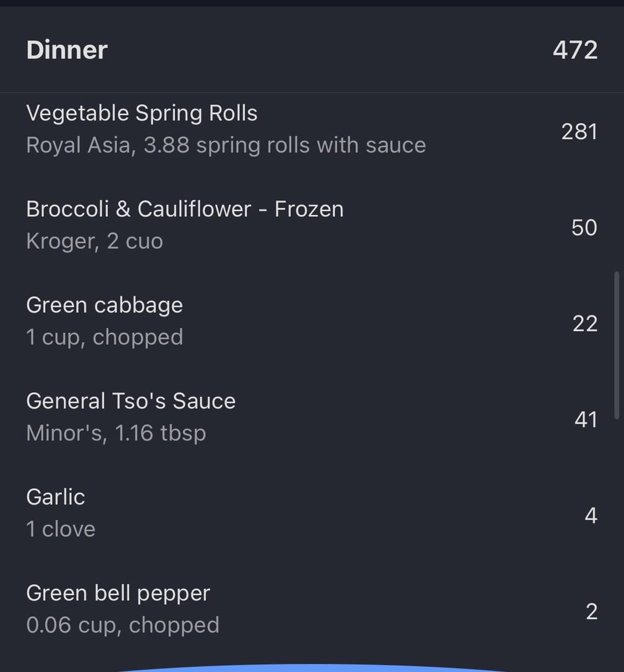This screenshot has width=624, height=672.
Task: Tap the blue curved button at the bottom
Action: pyautogui.click(x=312, y=667)
